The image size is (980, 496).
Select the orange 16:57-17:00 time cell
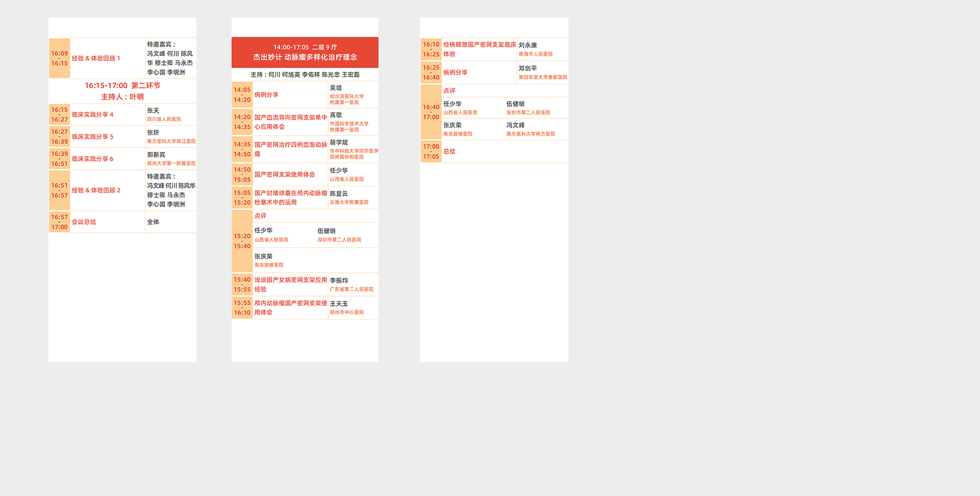click(59, 222)
